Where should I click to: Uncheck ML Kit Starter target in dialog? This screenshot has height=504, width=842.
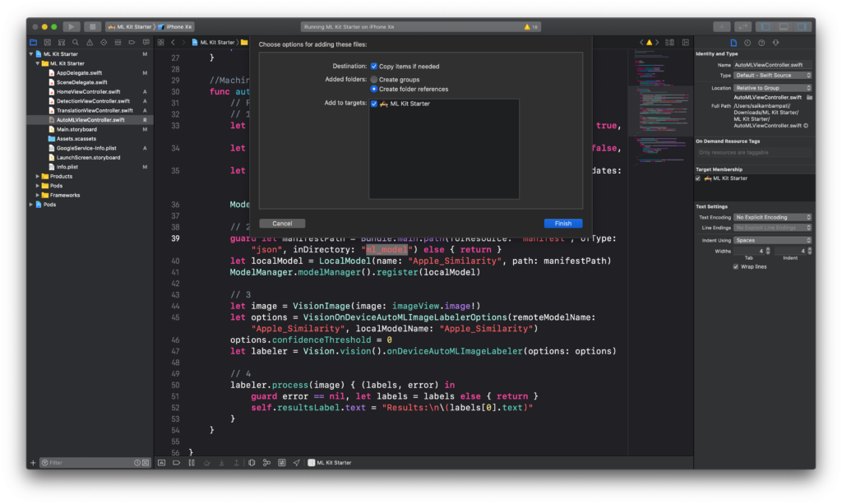374,104
